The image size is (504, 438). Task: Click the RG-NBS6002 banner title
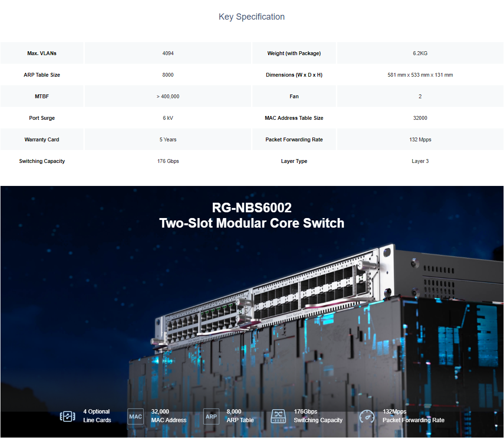pos(252,208)
